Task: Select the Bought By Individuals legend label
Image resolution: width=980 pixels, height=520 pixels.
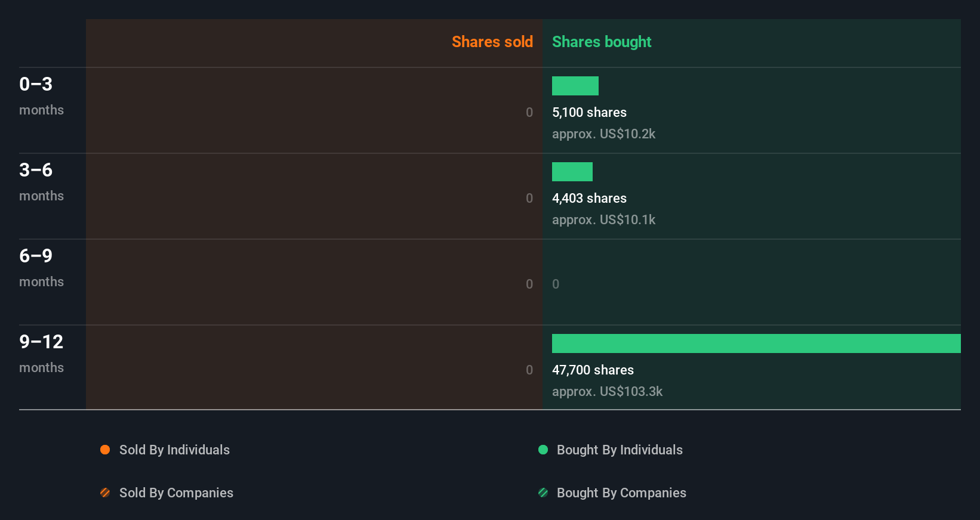Action: (x=620, y=450)
